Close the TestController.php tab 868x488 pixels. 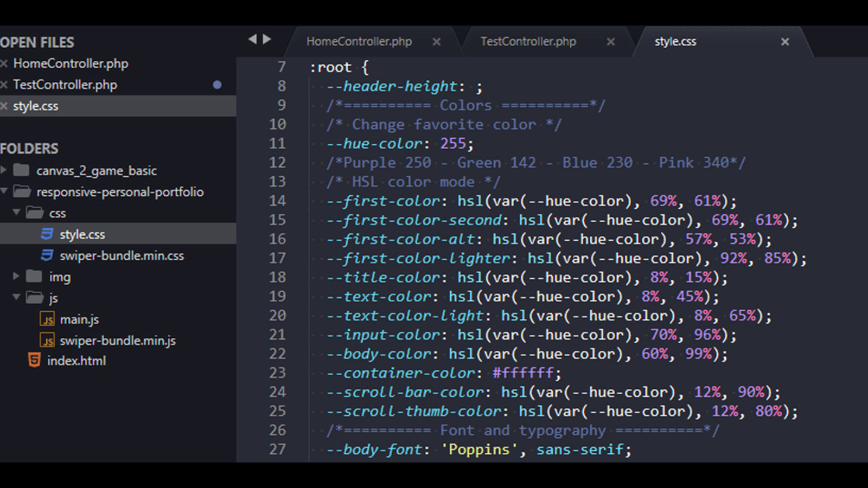click(x=611, y=42)
